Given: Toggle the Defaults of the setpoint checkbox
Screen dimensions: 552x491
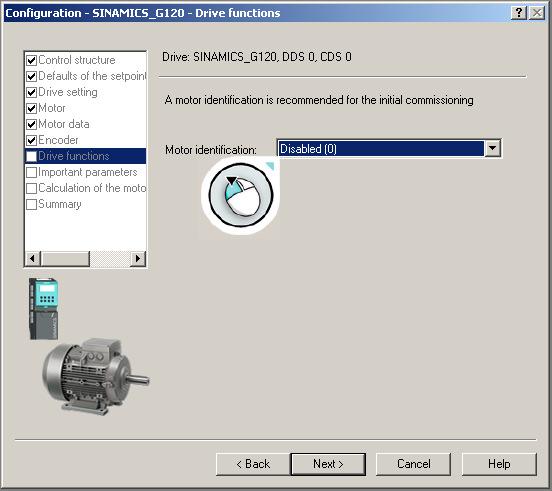Looking at the screenshot, I should point(32,76).
